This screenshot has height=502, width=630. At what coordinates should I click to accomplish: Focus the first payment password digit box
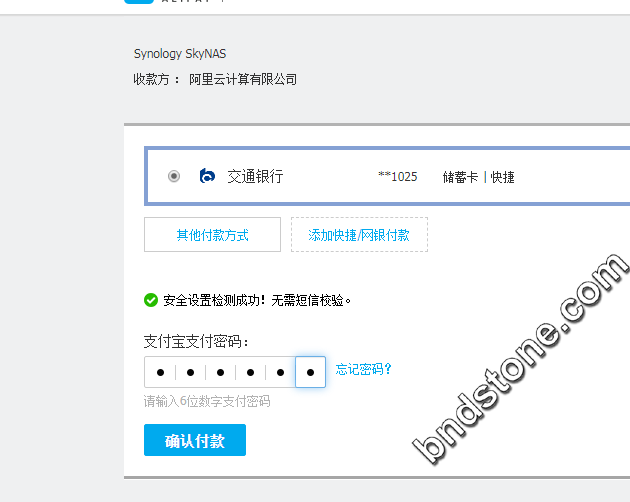(x=160, y=372)
